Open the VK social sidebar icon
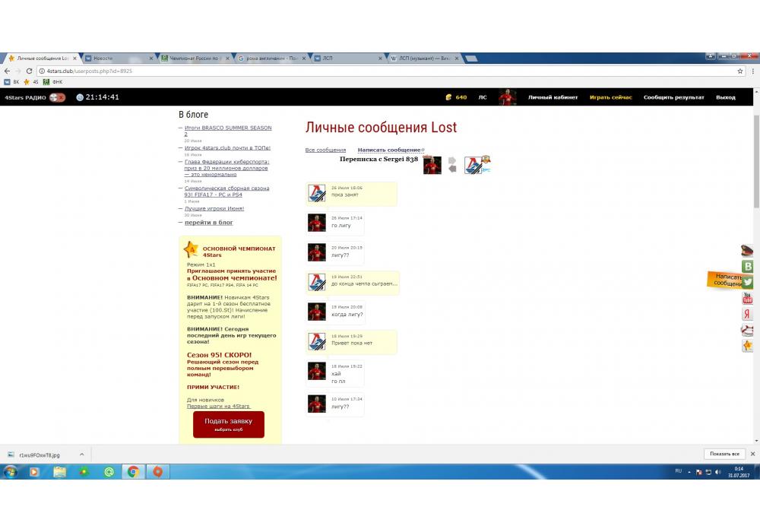The image size is (760, 532). pyautogui.click(x=747, y=266)
